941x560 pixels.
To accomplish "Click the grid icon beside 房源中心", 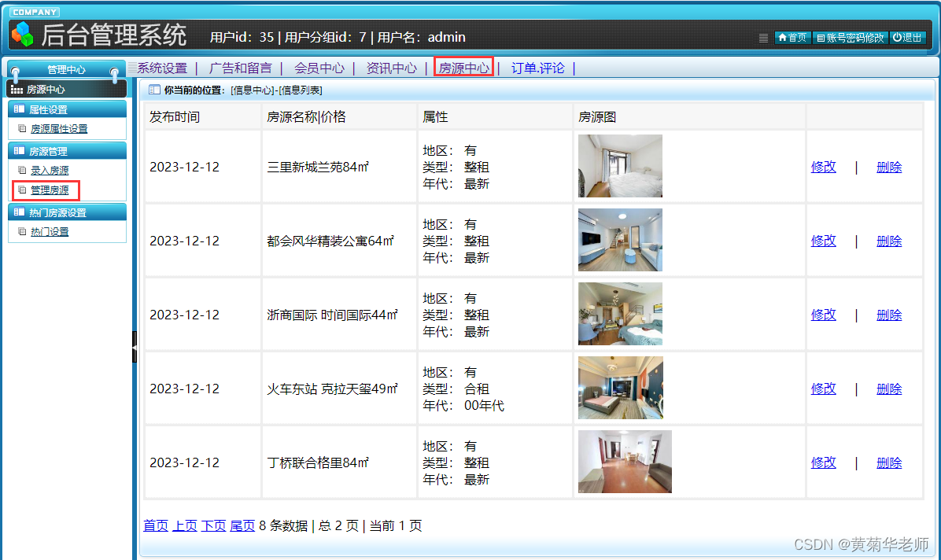I will [x=17, y=90].
